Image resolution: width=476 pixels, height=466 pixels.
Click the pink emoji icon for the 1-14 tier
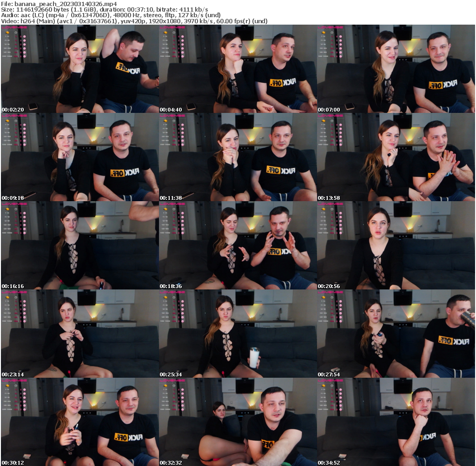(25, 36)
